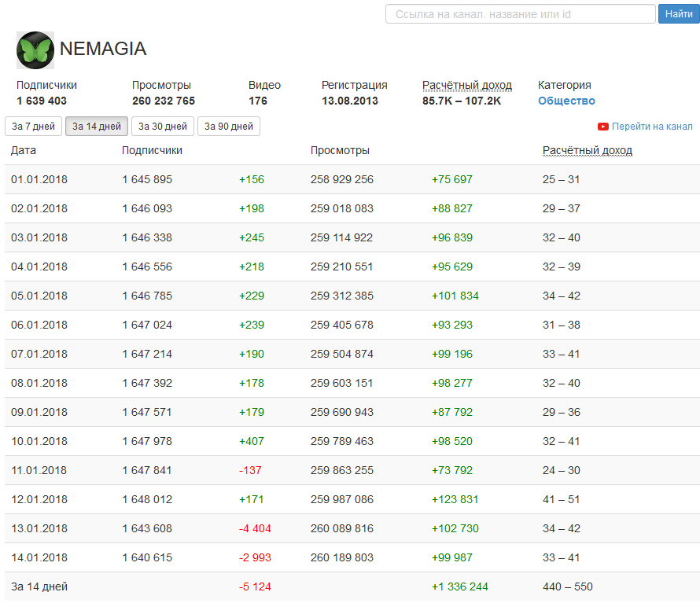The height and width of the screenshot is (614, 700).
Task: Click the 14-day total views +1 336 244
Action: point(460,586)
